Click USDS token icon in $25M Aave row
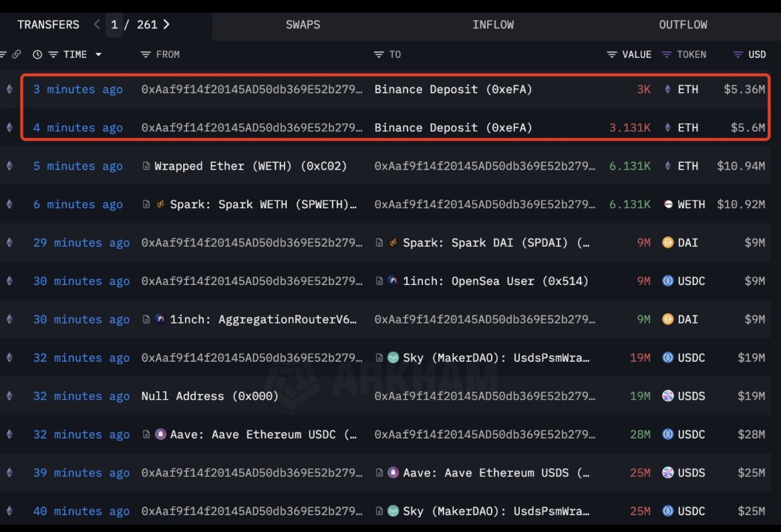This screenshot has width=781, height=532. click(668, 473)
